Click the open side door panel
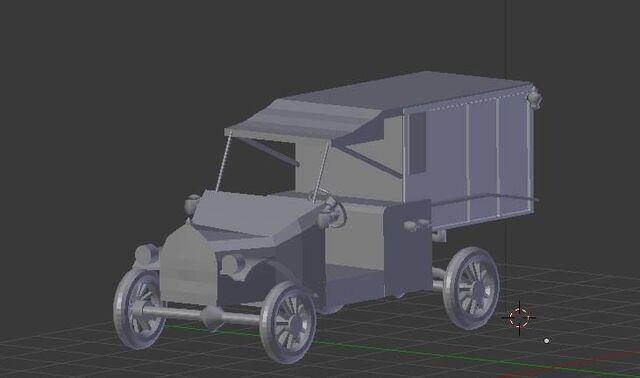The width and height of the screenshot is (640, 378). [x=407, y=248]
